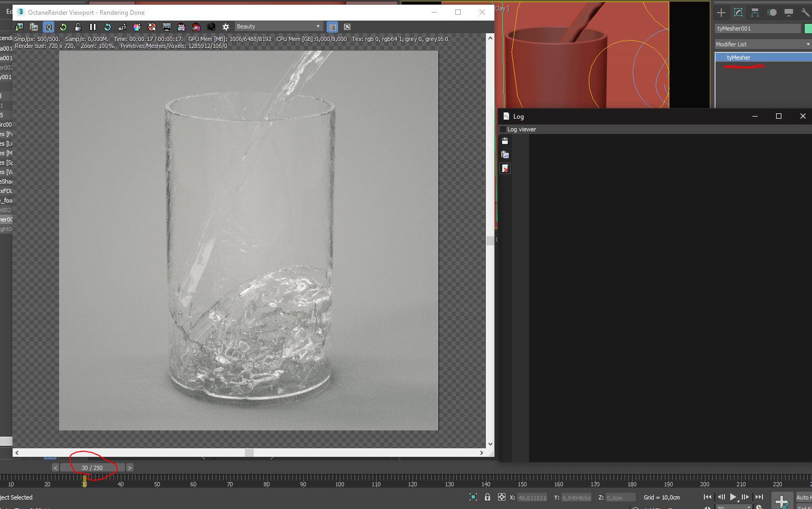Viewport: 812px width, 509px height.
Task: Expand the Modifier List dropdown
Action: point(763,44)
